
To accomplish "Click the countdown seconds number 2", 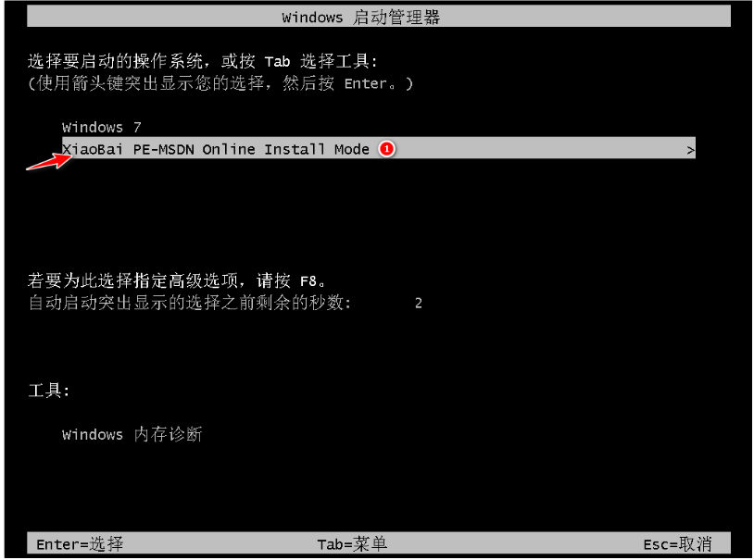I will point(419,304).
